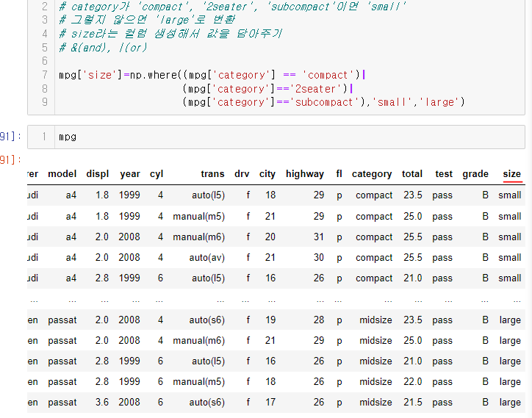Click into the code cell containing only mpg
Viewport: 532px width, 418px height.
(x=276, y=137)
